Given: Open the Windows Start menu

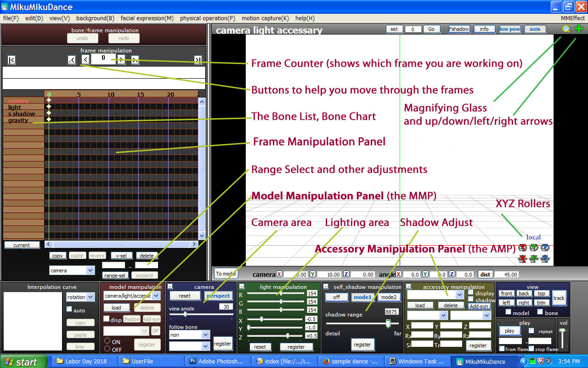Looking at the screenshot, I should 23,362.
